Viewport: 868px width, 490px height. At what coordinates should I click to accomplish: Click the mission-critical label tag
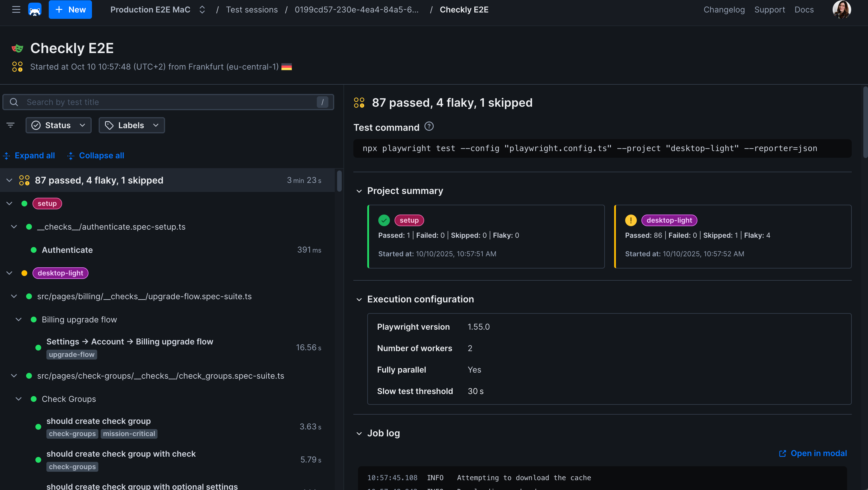pyautogui.click(x=129, y=434)
